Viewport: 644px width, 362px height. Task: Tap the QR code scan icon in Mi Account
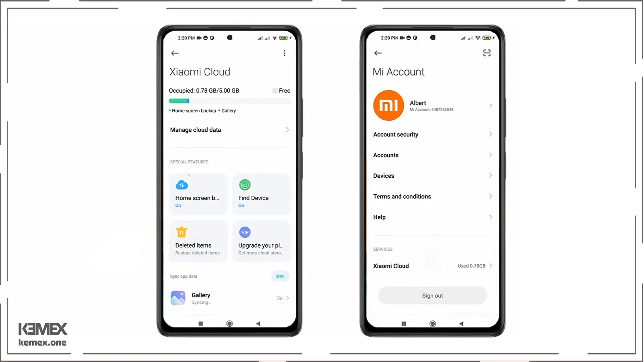point(487,53)
